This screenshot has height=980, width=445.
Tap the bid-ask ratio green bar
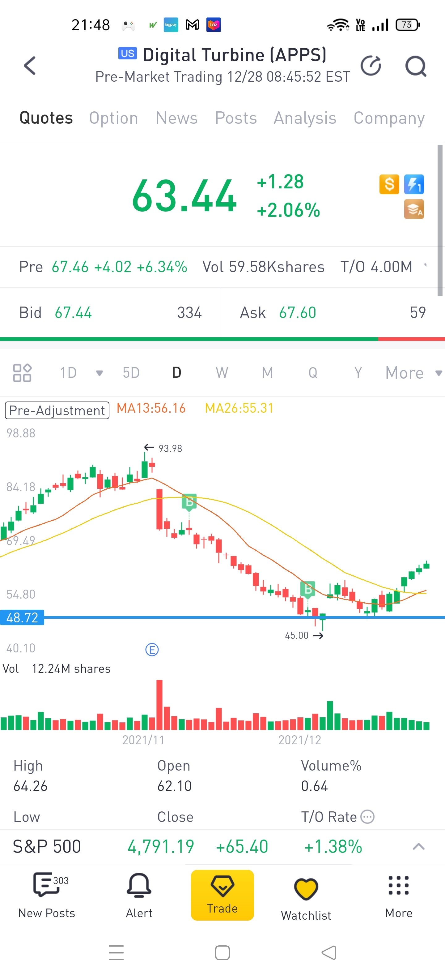coord(189,339)
